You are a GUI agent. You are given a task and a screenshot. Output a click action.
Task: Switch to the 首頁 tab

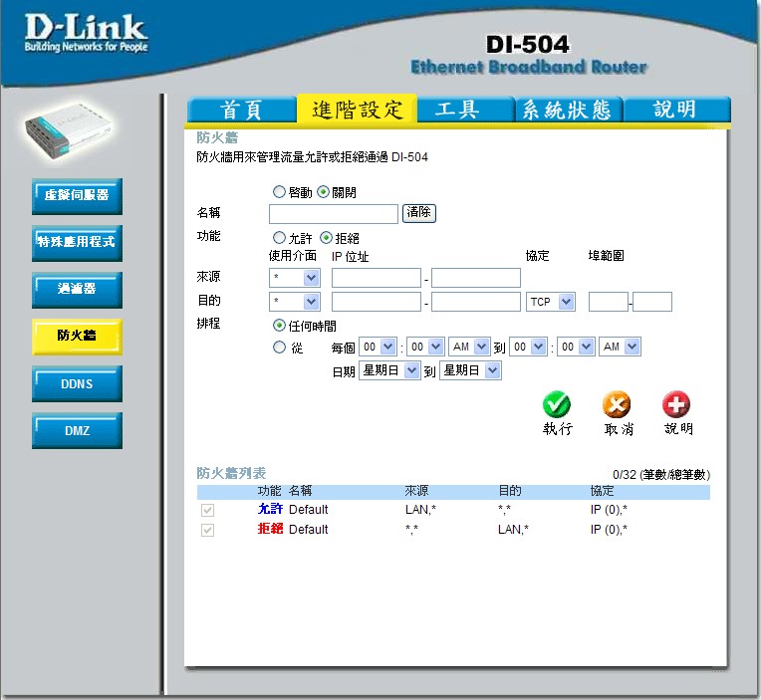click(241, 110)
